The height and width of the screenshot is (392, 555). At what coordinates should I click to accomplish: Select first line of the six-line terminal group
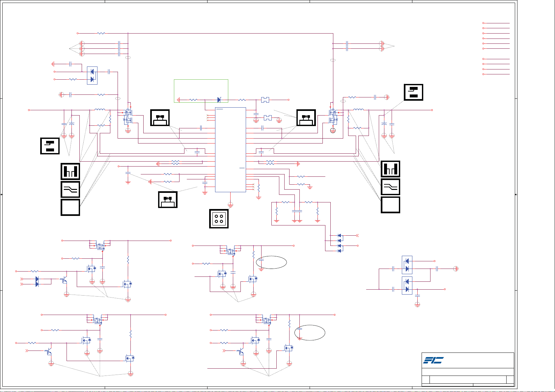(x=496, y=23)
